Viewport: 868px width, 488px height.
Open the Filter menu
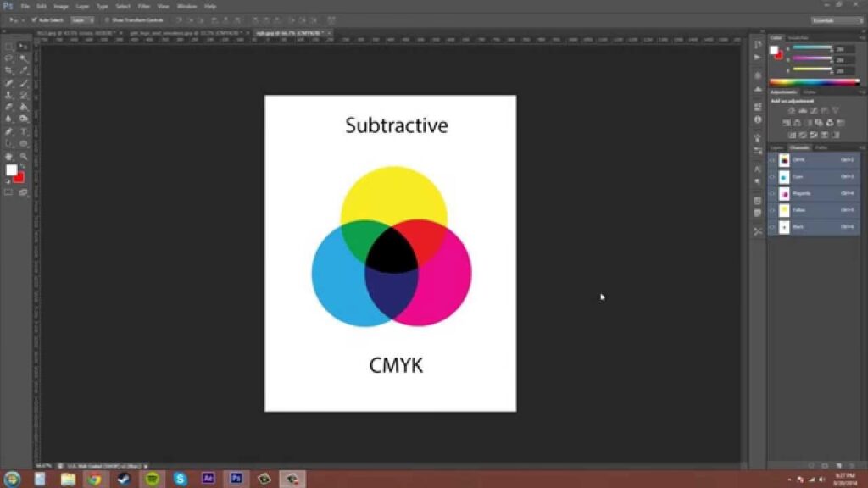click(x=144, y=6)
